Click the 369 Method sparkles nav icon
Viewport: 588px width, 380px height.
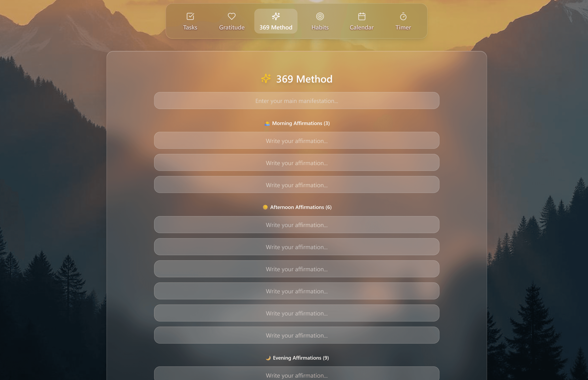click(x=276, y=17)
